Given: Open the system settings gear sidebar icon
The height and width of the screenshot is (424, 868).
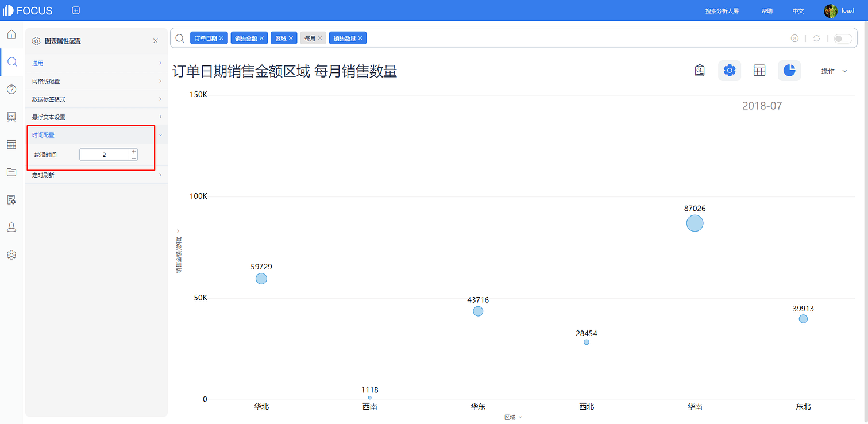Looking at the screenshot, I should (11, 255).
